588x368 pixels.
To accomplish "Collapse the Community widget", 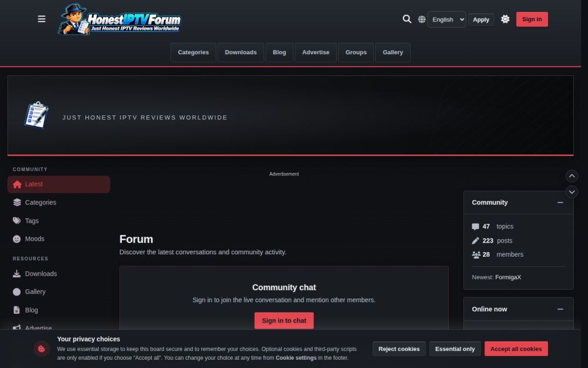I will pyautogui.click(x=560, y=203).
